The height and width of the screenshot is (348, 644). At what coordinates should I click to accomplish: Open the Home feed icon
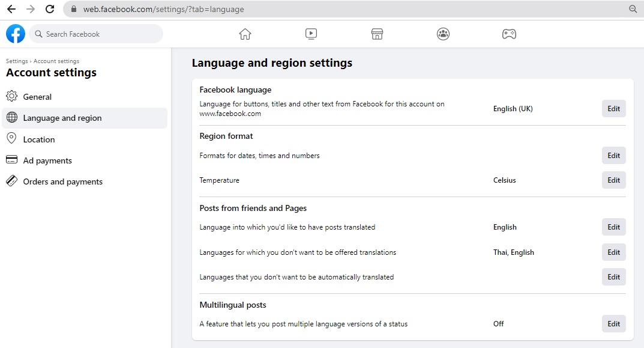pyautogui.click(x=245, y=34)
